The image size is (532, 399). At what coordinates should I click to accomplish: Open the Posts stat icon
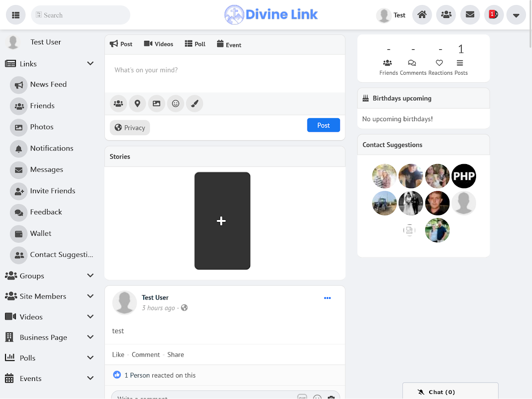[460, 63]
